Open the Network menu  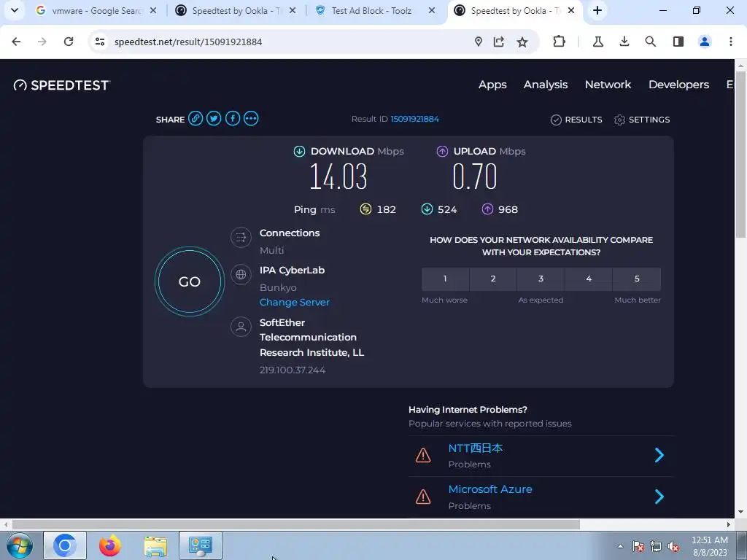point(608,85)
